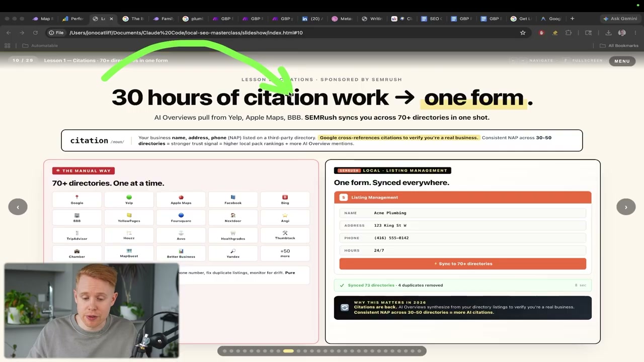Image resolution: width=644 pixels, height=362 pixels.
Task: Go to the previous slide arrow
Action: pyautogui.click(x=18, y=207)
